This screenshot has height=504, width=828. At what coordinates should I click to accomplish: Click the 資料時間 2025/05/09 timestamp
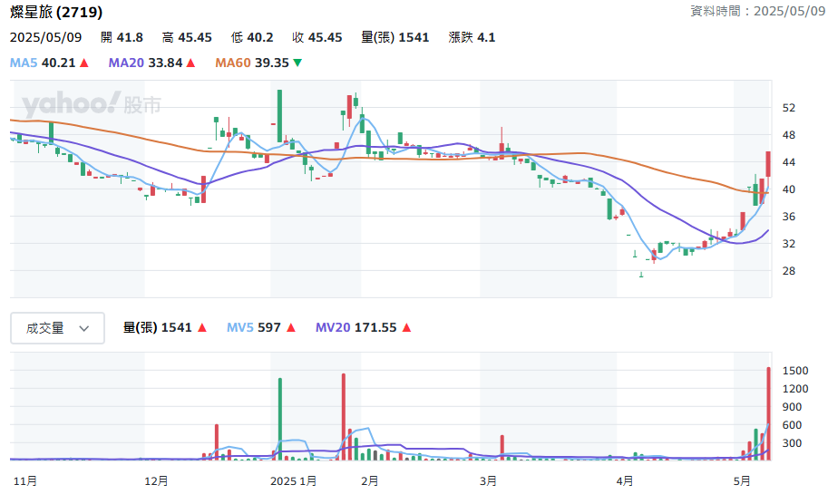(x=758, y=11)
